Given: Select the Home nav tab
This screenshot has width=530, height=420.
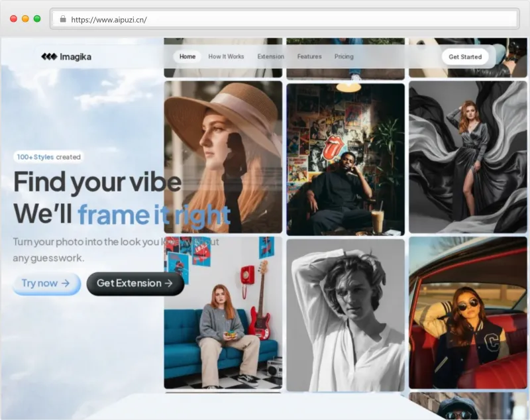Looking at the screenshot, I should coord(187,57).
